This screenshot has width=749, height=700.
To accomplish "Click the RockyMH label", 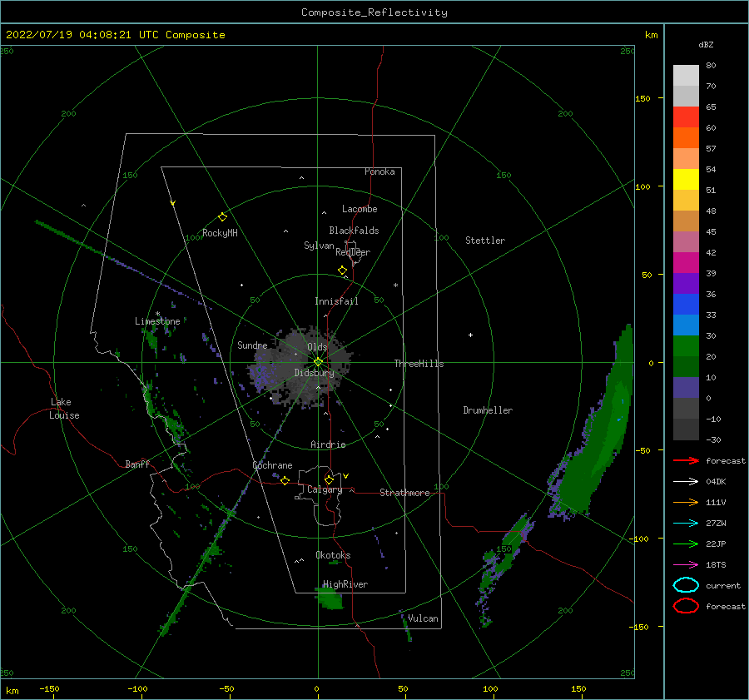I will pyautogui.click(x=220, y=233).
